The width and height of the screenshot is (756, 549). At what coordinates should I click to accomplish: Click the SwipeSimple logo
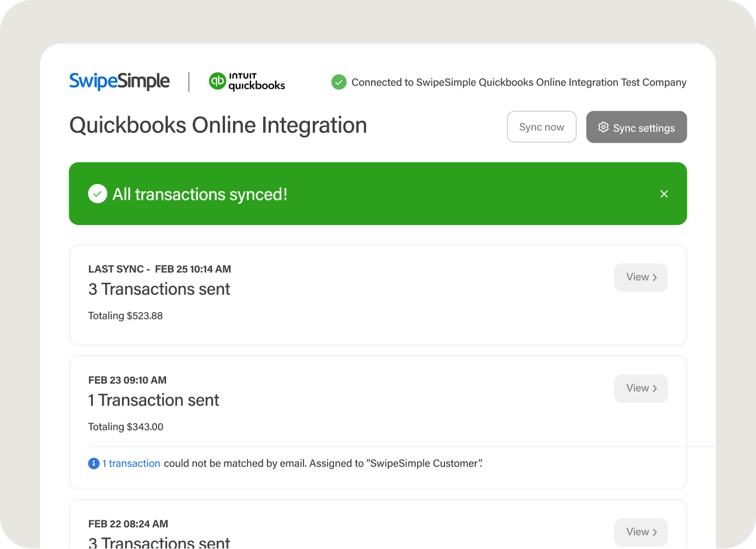(119, 81)
